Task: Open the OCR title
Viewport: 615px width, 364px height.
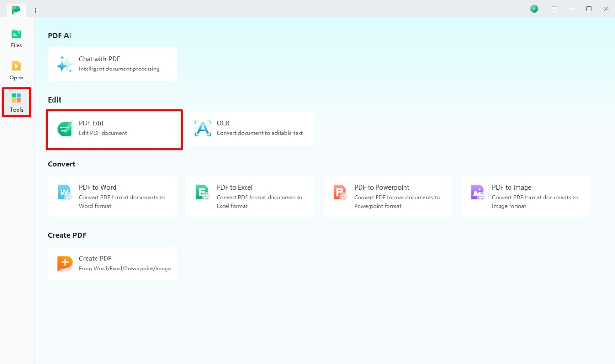Action: click(x=223, y=123)
